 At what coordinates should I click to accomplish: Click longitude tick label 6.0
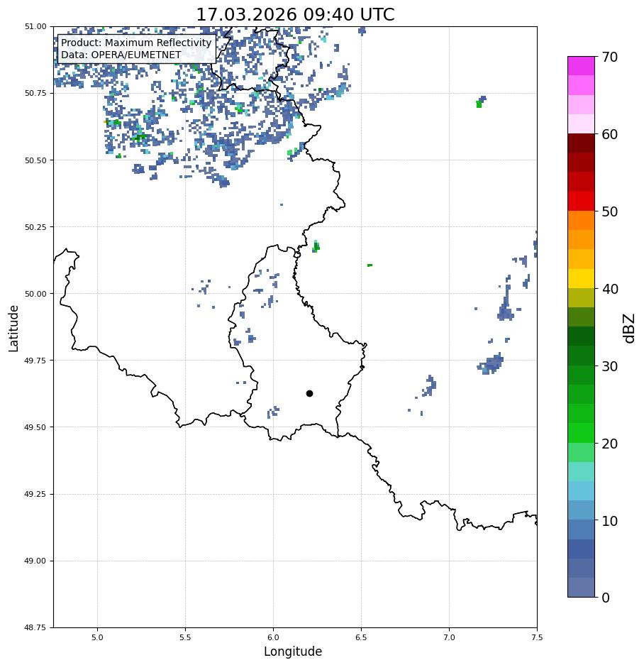pyautogui.click(x=274, y=637)
